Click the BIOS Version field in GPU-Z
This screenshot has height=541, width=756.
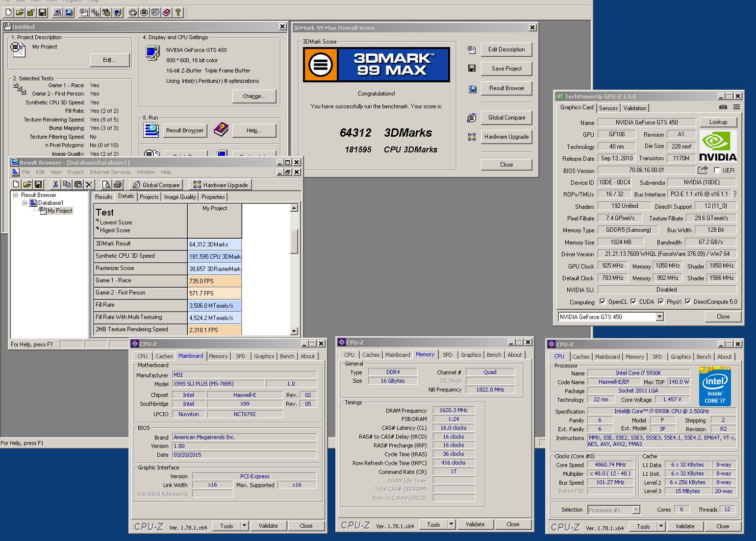click(646, 170)
